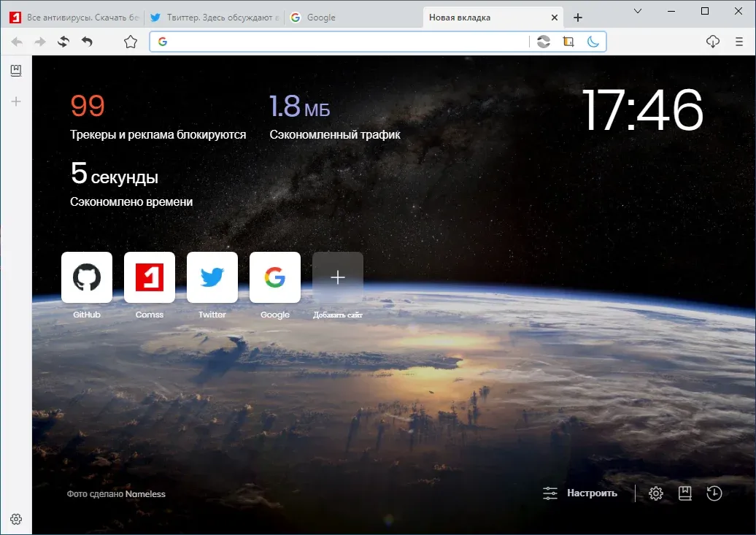Open bookmarks icon in bottom right bar
Image resolution: width=756 pixels, height=535 pixels.
[685, 493]
